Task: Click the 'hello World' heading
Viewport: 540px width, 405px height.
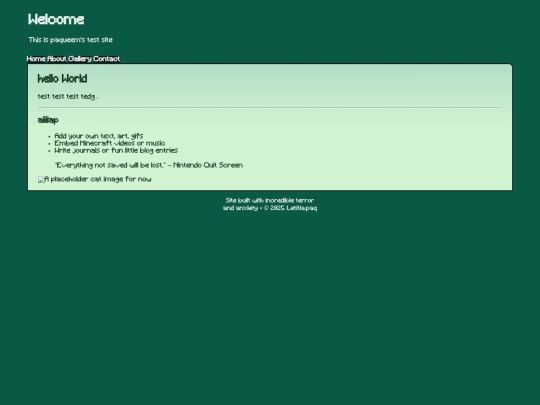Action: point(62,79)
